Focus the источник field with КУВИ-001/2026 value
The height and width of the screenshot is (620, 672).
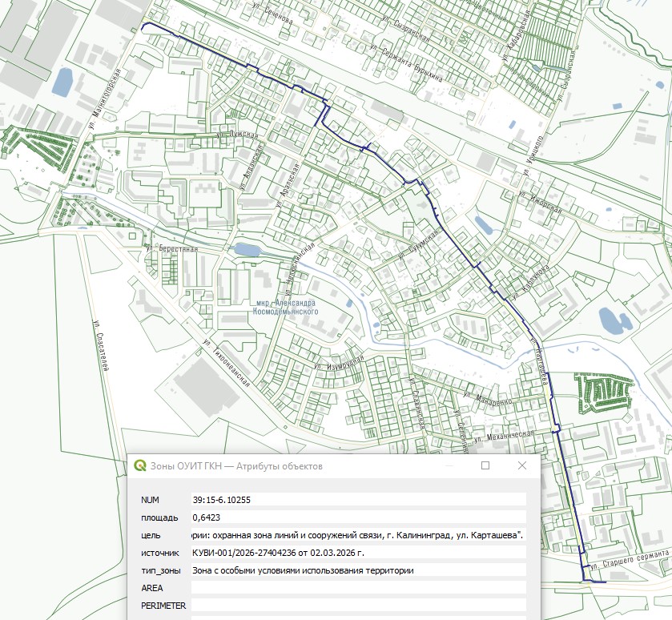358,552
